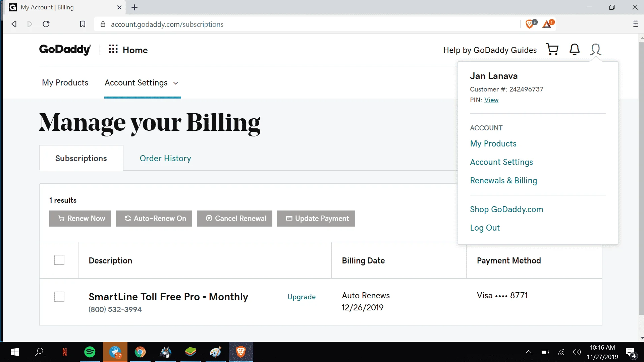The width and height of the screenshot is (644, 362).
Task: Click the Update Payment button
Action: click(x=316, y=219)
